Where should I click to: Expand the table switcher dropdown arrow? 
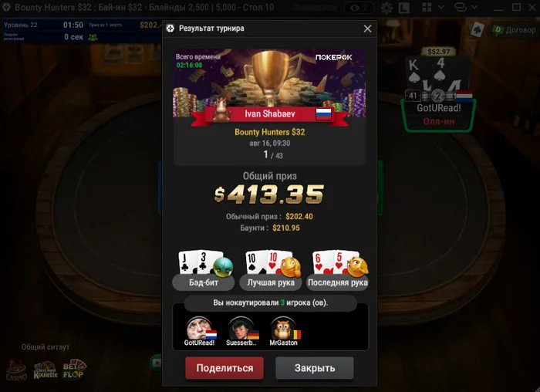pos(474,7)
